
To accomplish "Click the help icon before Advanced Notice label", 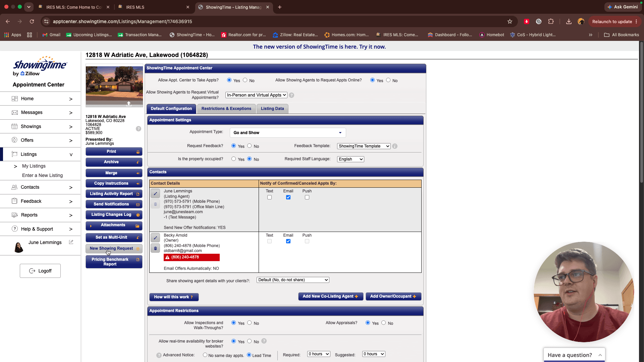I will [159, 355].
